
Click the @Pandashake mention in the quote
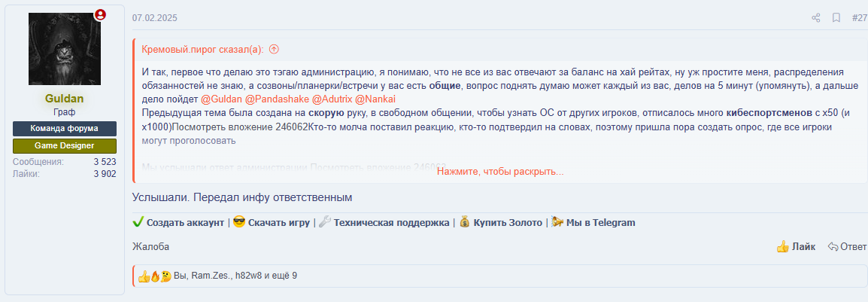pos(276,99)
